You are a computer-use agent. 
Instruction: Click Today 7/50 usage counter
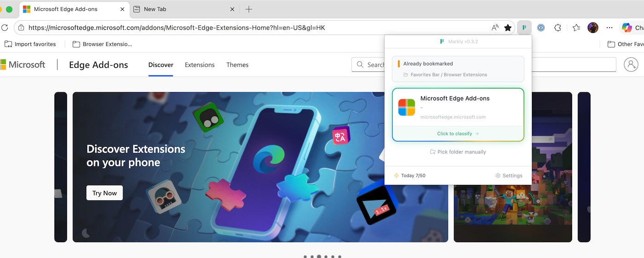point(410,176)
